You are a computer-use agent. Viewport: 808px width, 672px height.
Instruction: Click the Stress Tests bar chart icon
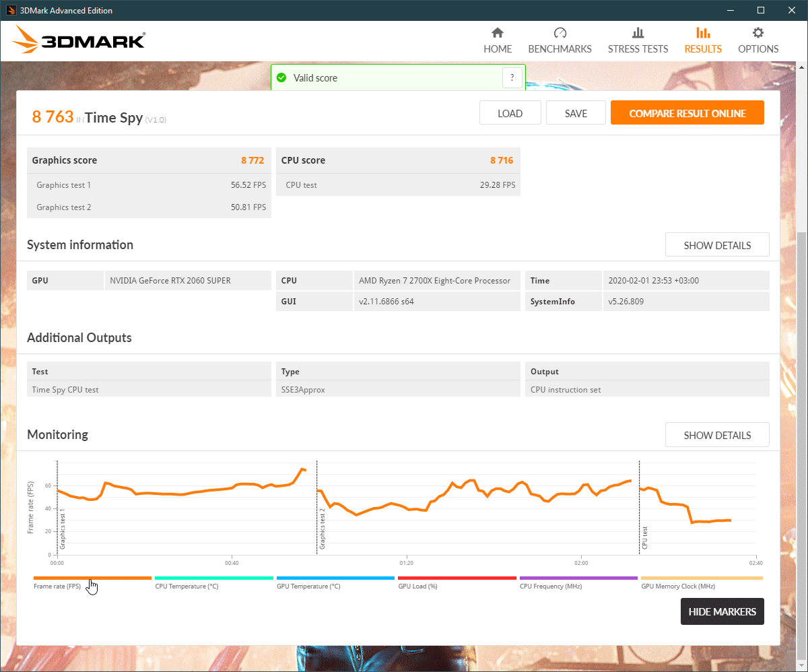pos(638,33)
